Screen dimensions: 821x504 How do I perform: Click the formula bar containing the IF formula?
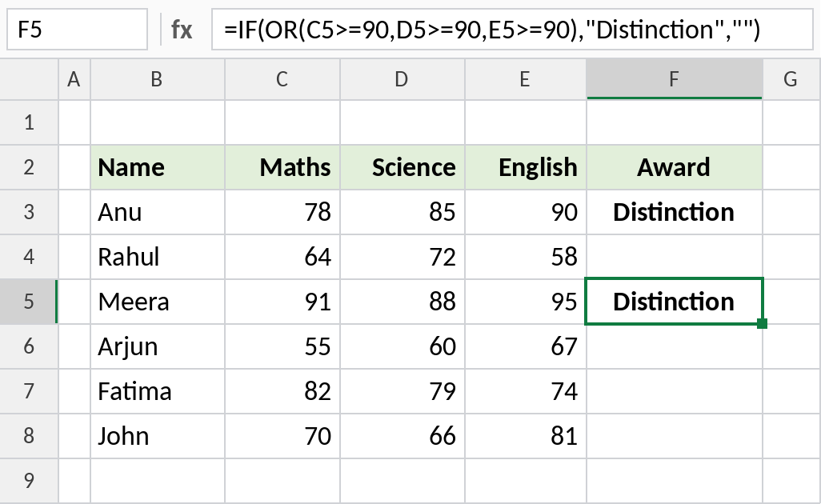512,30
